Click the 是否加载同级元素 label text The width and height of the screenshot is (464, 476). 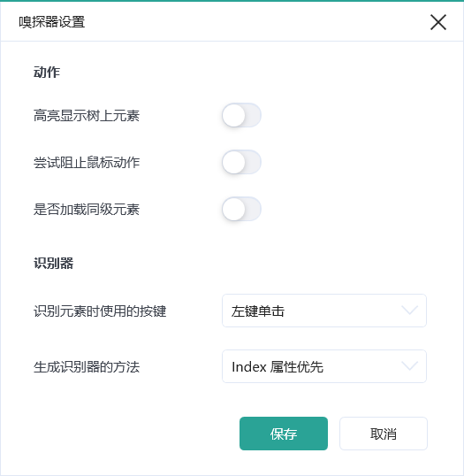click(87, 210)
